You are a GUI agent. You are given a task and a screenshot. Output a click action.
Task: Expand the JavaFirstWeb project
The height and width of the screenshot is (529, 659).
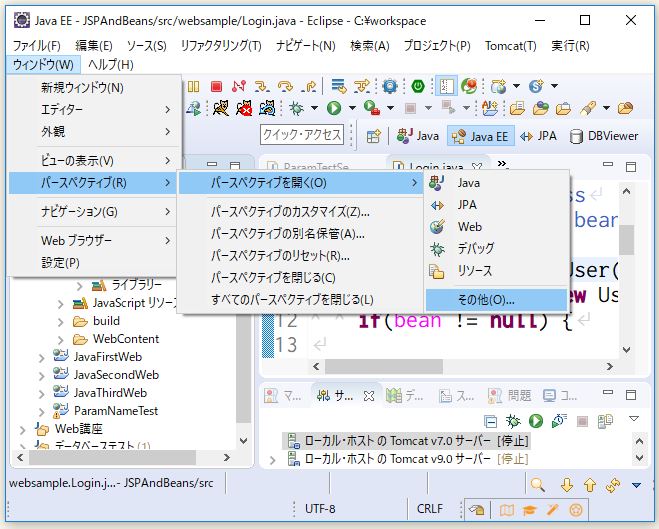pyautogui.click(x=42, y=358)
